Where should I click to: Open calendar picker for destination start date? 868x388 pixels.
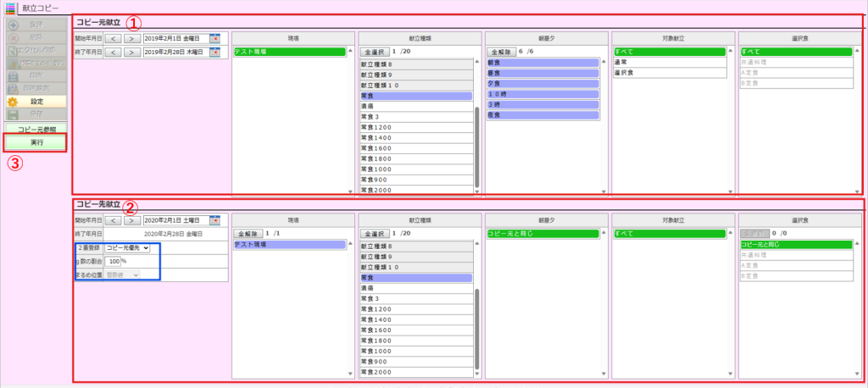click(x=214, y=220)
